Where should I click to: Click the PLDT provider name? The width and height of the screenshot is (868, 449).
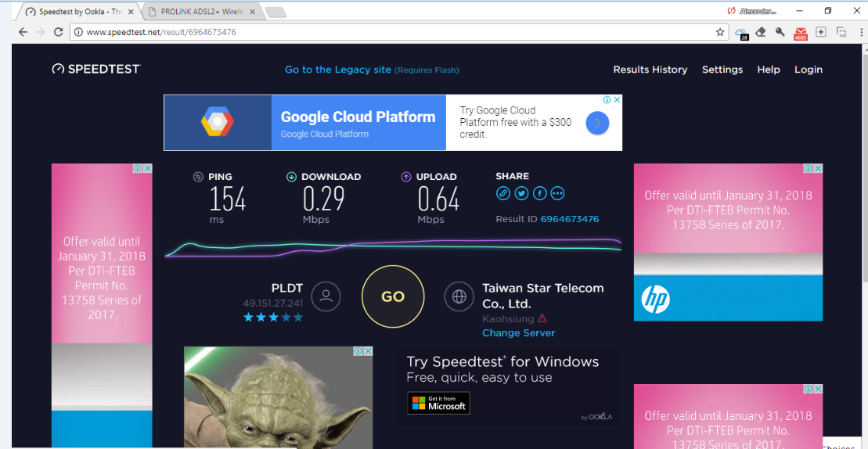pyautogui.click(x=287, y=288)
